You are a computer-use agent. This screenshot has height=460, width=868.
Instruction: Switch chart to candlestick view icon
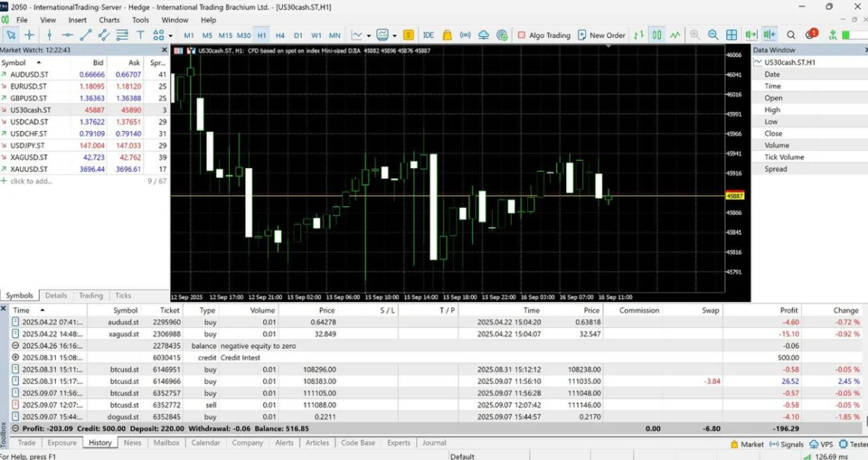click(657, 35)
